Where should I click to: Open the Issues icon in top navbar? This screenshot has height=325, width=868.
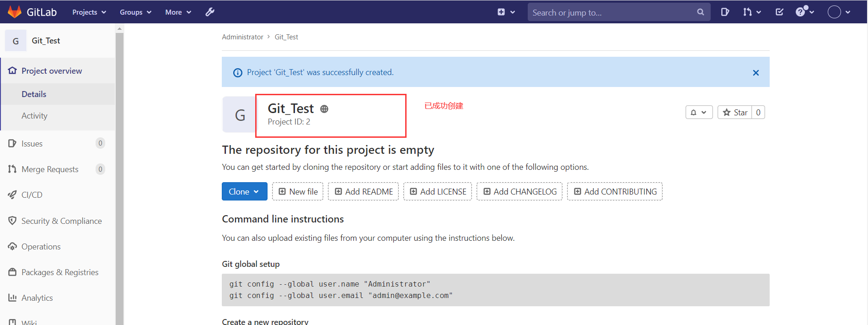[x=725, y=12]
